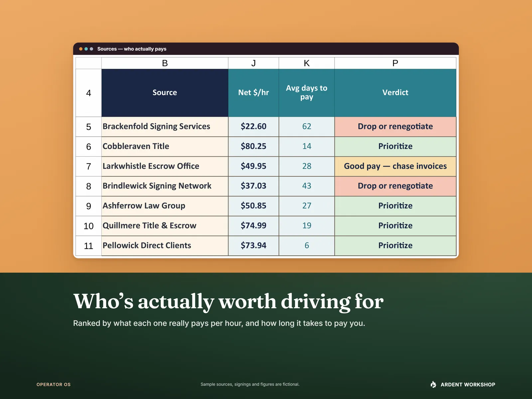532x399 pixels.
Task: Select column K header
Action: click(307, 63)
